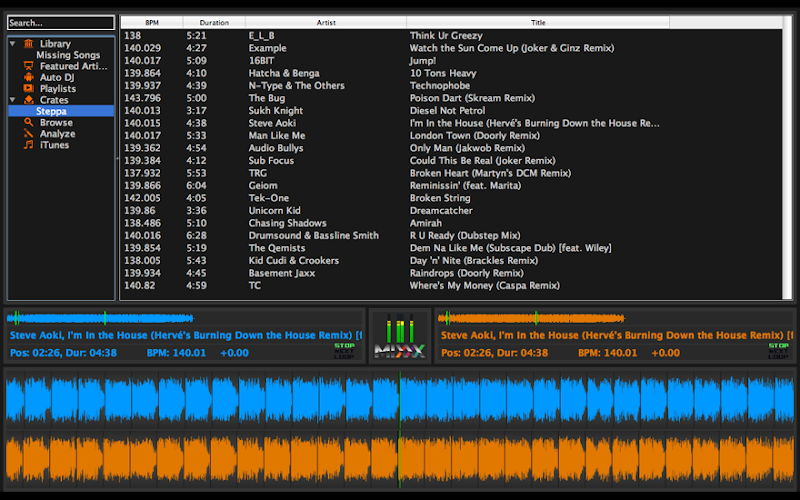The image size is (800, 500).
Task: Toggle STOP end mode on blue deck
Action: (x=344, y=345)
